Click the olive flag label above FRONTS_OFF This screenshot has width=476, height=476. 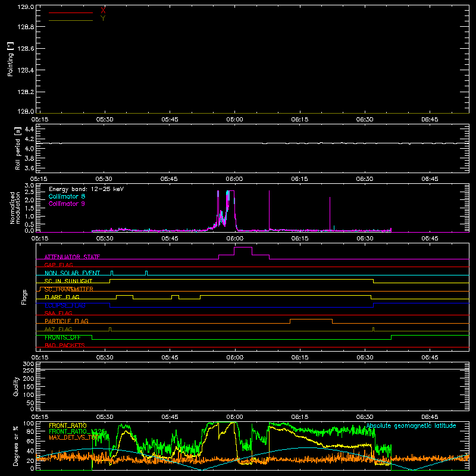pos(58,329)
